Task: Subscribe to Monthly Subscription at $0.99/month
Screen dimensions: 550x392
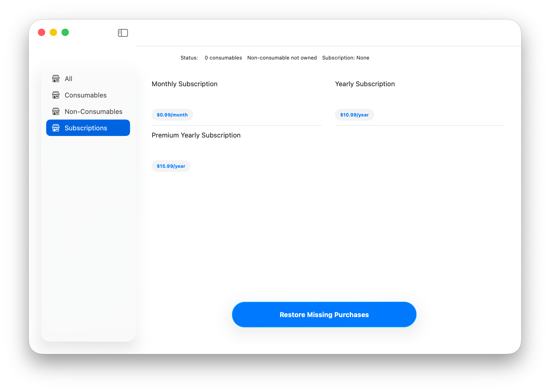Action: (x=172, y=115)
